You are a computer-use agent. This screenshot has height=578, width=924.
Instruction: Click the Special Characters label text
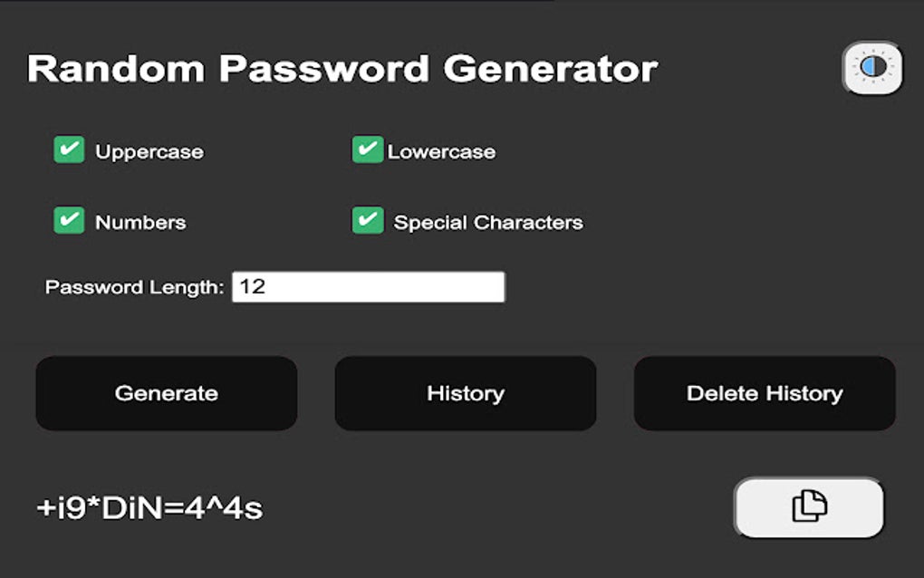[488, 223]
